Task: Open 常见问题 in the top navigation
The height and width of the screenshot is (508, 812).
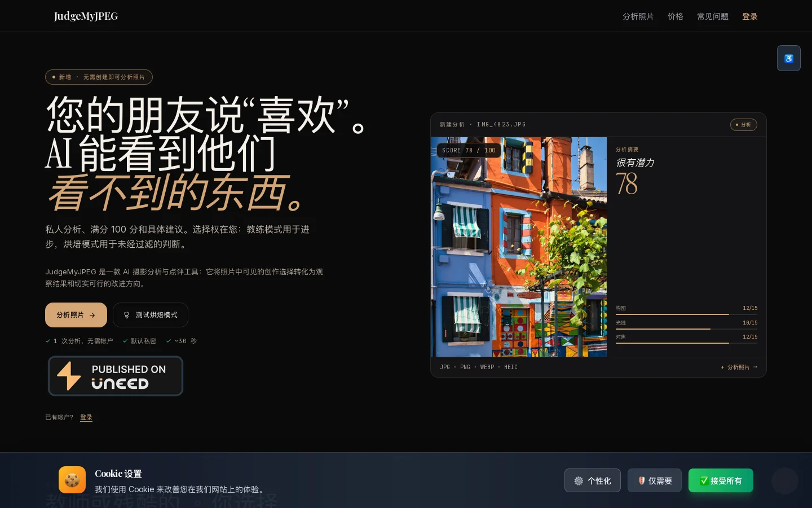Action: pyautogui.click(x=712, y=16)
